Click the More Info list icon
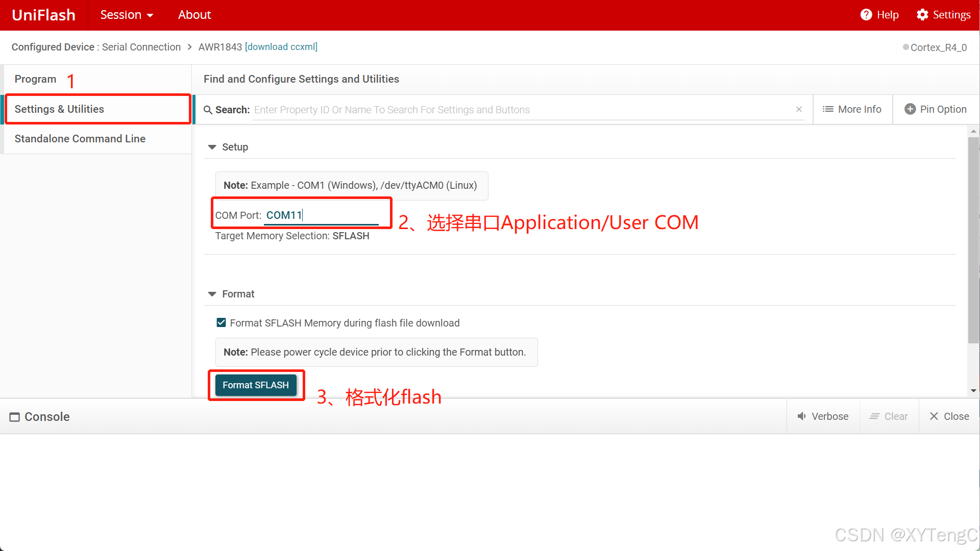980x551 pixels. [x=828, y=109]
